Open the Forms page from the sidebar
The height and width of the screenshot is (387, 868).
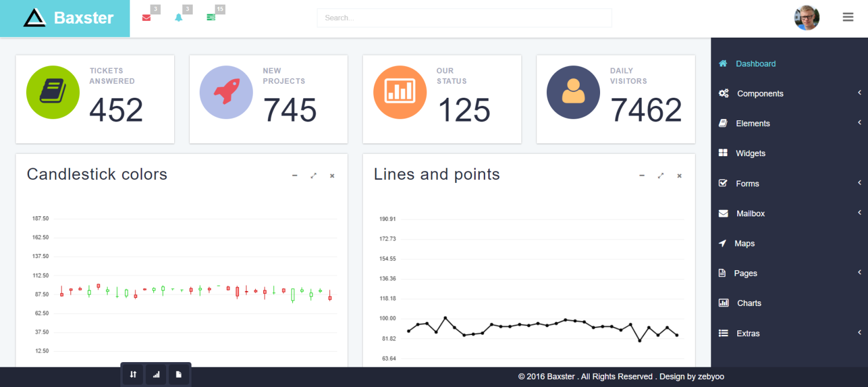pos(746,183)
